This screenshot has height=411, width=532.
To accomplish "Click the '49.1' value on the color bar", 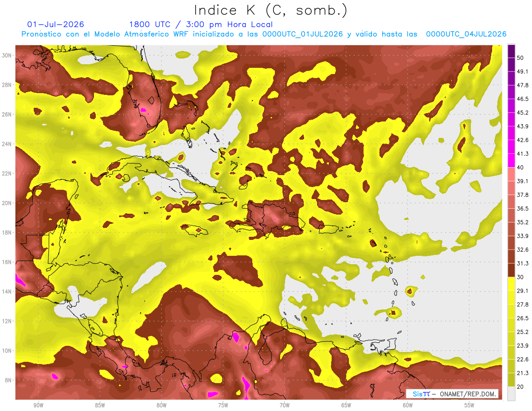I will [x=522, y=71].
